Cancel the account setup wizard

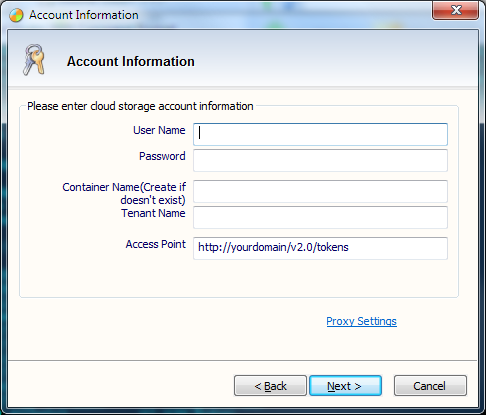[430, 386]
